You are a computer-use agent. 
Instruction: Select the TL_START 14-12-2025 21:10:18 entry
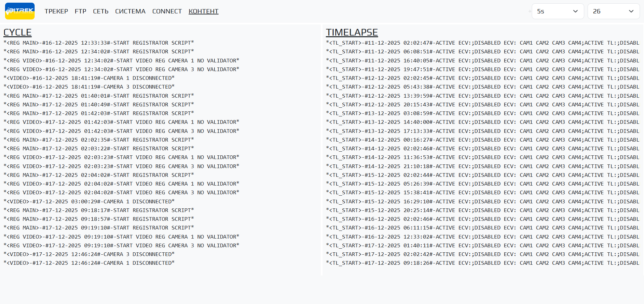click(482, 166)
